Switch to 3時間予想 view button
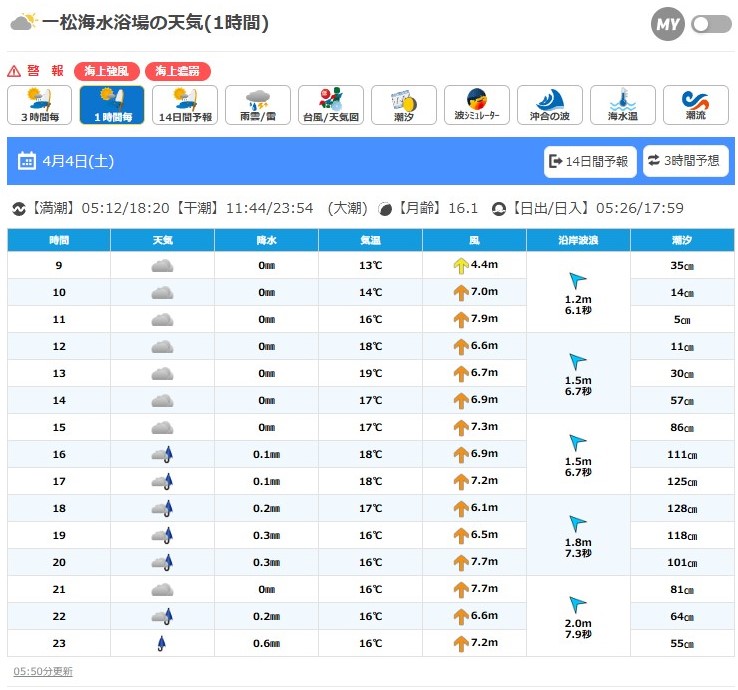 685,161
